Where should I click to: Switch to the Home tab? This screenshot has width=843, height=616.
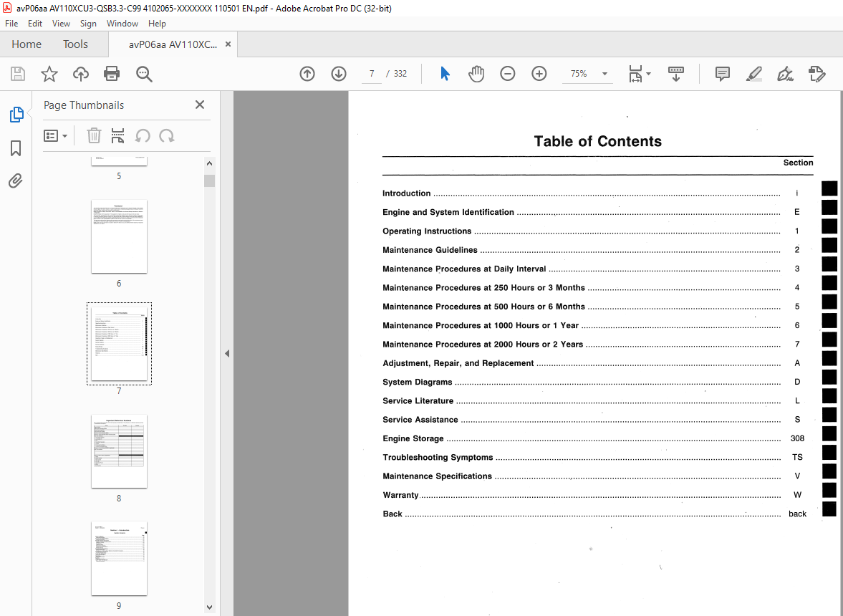click(x=27, y=44)
